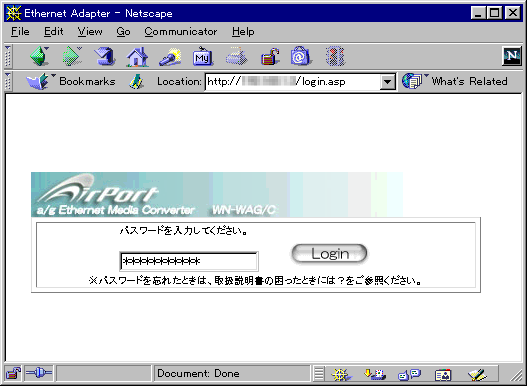Toggle online/offline connection icon in status bar
Screen dimensions: 527x386
39,373
